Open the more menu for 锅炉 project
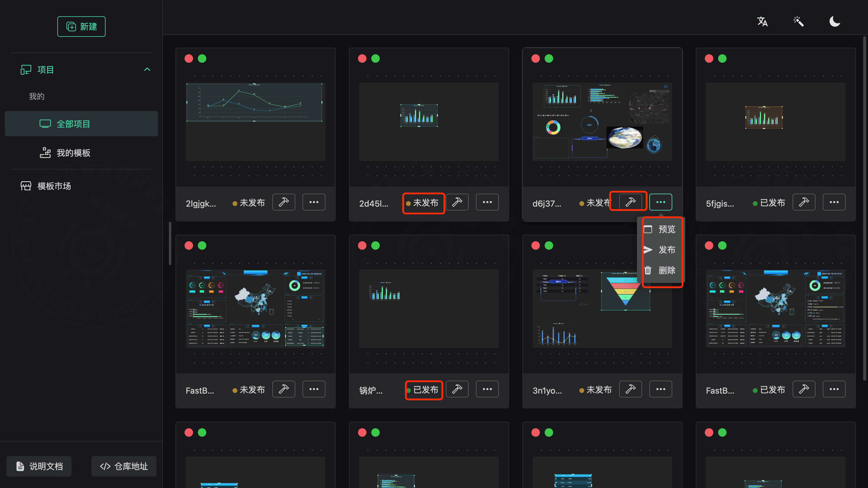 [x=487, y=389]
